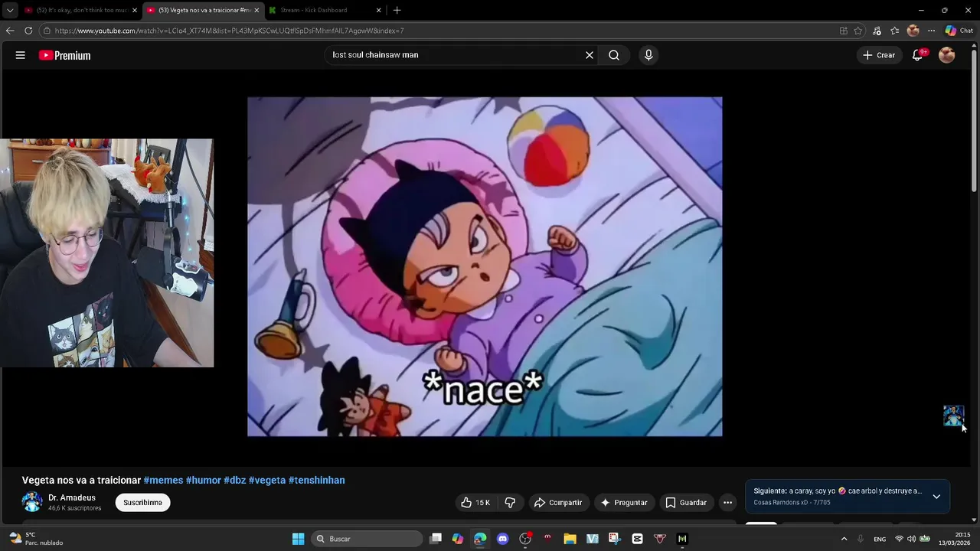Share the video via Compartir

558,503
